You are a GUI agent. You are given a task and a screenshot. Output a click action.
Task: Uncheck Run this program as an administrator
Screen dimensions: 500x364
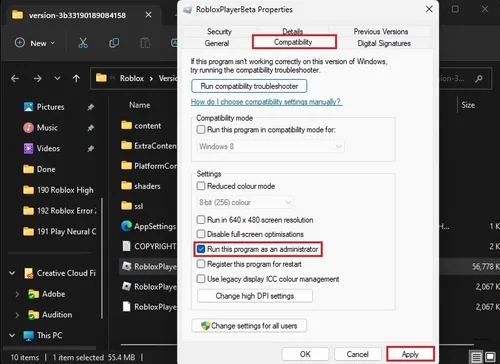[x=201, y=249]
